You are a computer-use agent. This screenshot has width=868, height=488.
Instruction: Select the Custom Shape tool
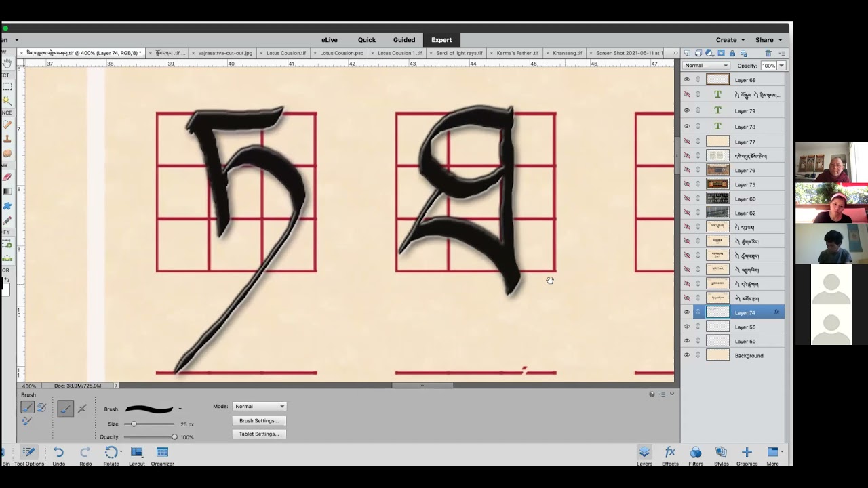[x=7, y=206]
